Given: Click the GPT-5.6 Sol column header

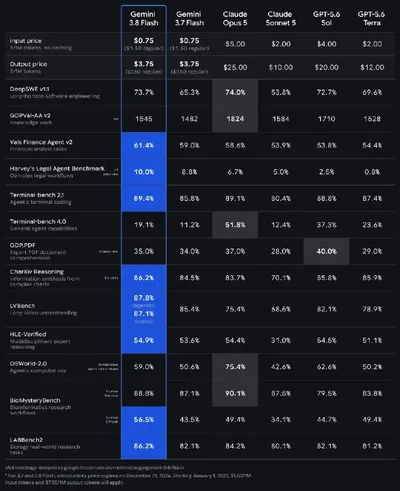Looking at the screenshot, I should tap(326, 19).
